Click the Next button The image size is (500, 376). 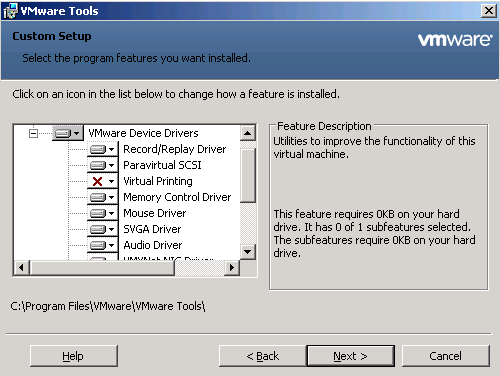[x=351, y=356]
